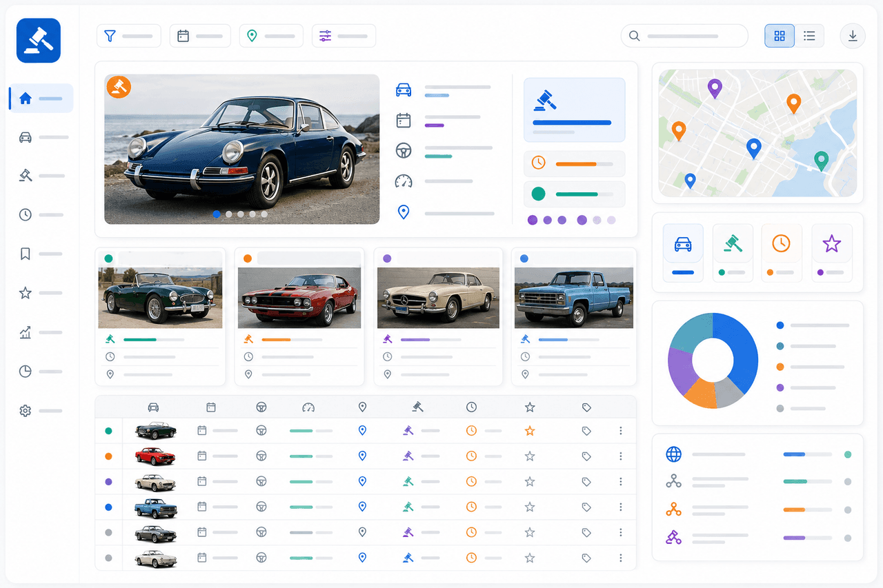Switch to grid view
The image size is (883, 588).
(x=780, y=36)
